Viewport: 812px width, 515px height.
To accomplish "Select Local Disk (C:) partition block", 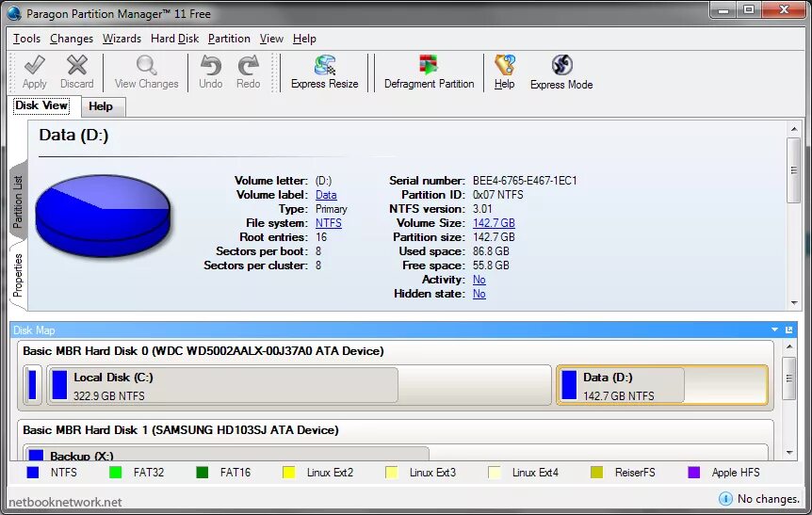I will click(299, 386).
